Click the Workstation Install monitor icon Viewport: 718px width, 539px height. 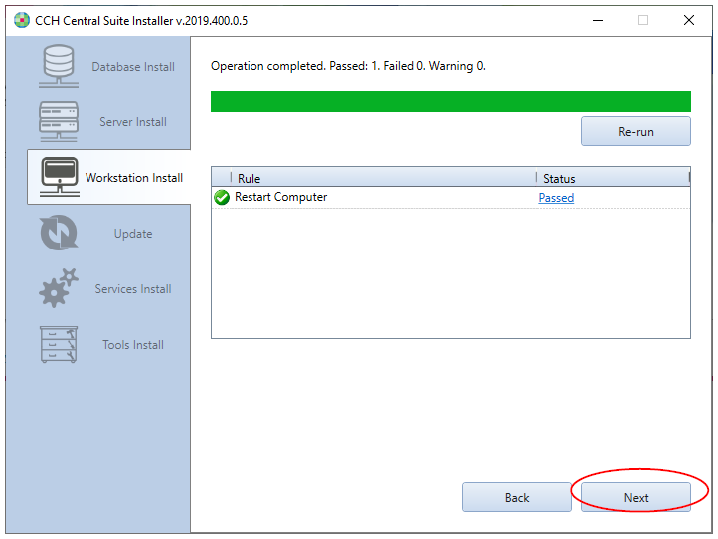click(60, 177)
